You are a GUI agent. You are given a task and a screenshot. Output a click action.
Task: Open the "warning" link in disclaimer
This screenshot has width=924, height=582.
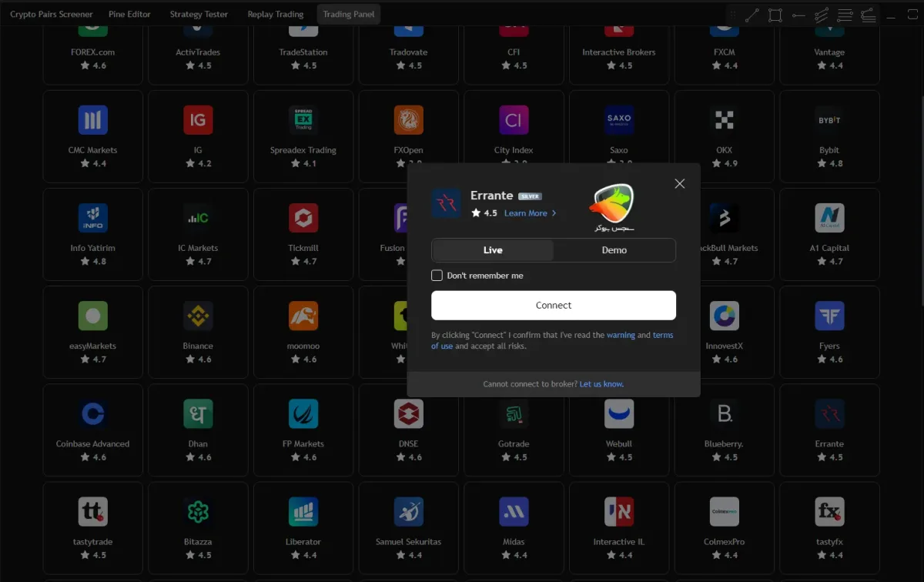621,335
